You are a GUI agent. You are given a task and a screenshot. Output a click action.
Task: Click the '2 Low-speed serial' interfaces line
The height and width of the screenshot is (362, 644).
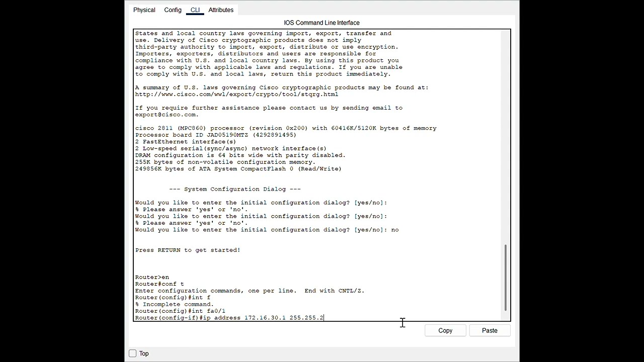pos(230,148)
